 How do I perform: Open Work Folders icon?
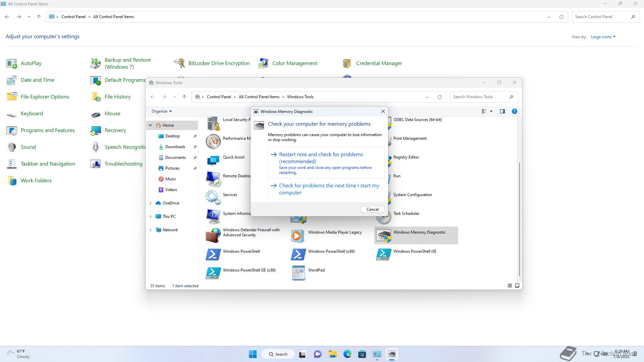pyautogui.click(x=12, y=181)
